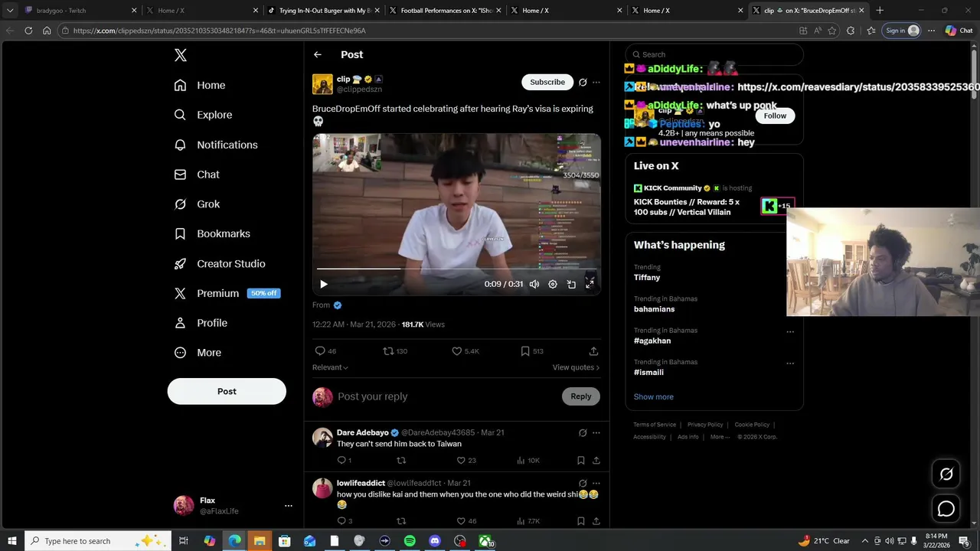Open #ismaili trend options dots
This screenshot has width=980, height=551.
coord(790,364)
